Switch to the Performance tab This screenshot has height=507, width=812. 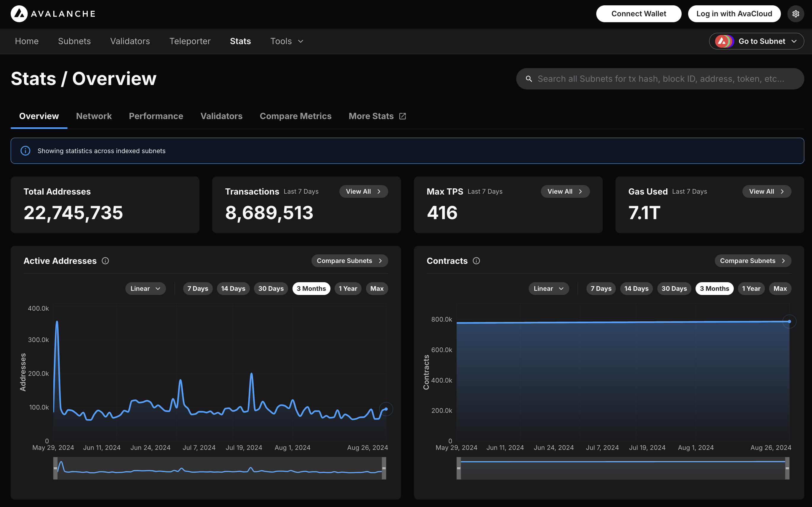pos(156,116)
